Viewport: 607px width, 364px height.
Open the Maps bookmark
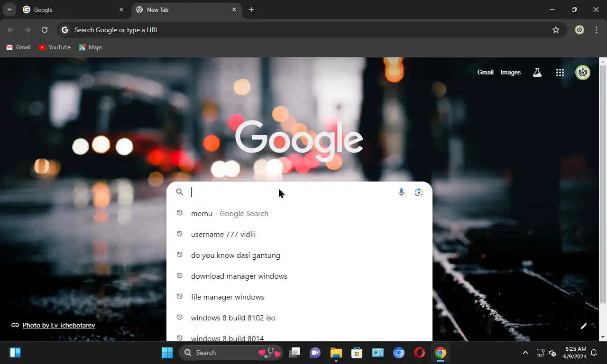[x=91, y=47]
